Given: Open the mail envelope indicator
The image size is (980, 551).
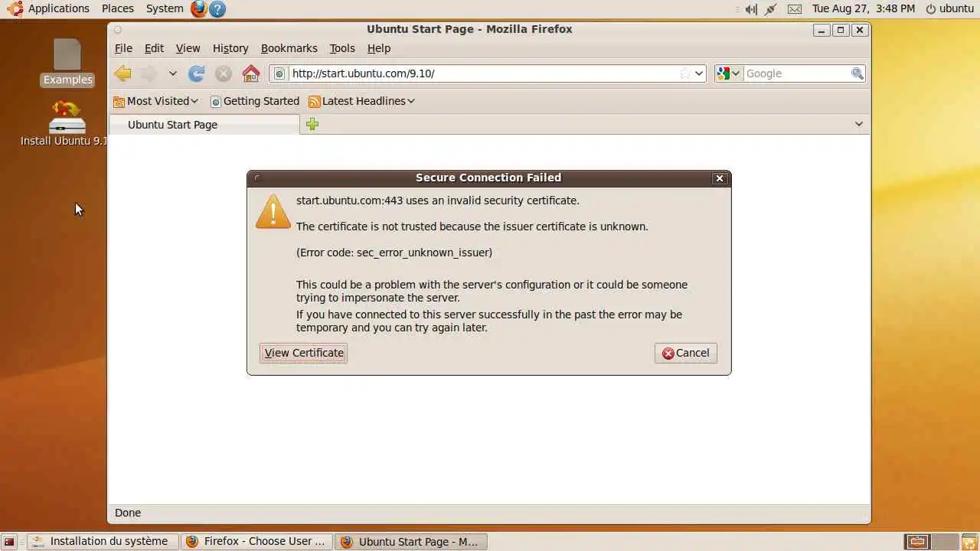Looking at the screenshot, I should [x=795, y=8].
